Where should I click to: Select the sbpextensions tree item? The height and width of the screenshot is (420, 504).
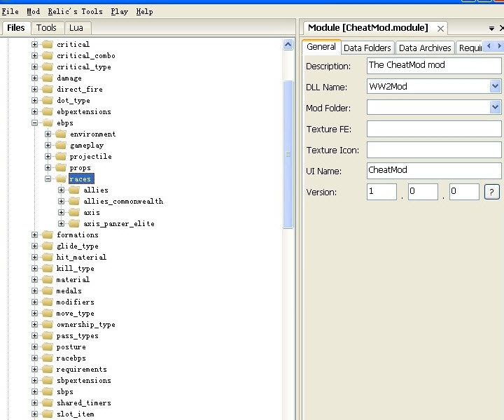[83, 381]
